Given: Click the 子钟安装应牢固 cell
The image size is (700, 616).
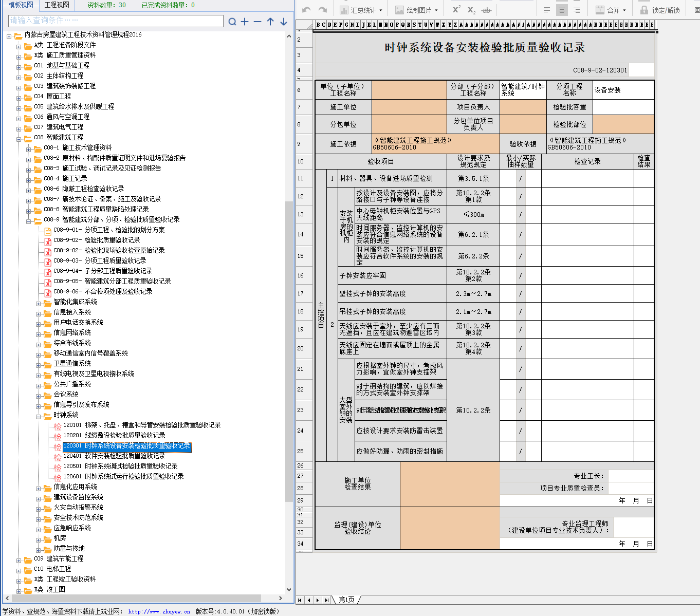Looking at the screenshot, I should [392, 275].
